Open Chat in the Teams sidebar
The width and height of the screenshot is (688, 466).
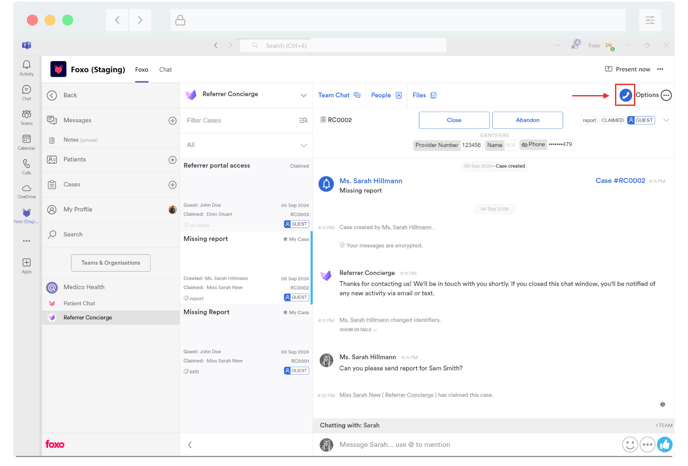26,93
